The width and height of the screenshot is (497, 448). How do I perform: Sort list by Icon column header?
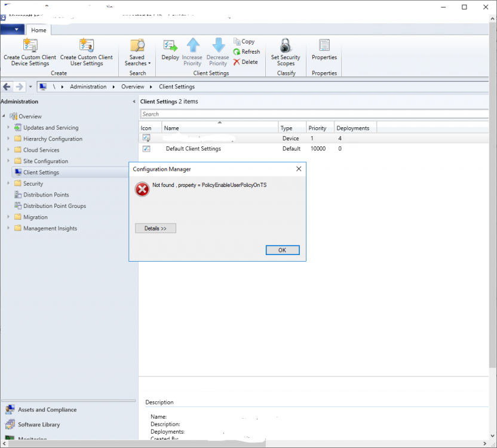pyautogui.click(x=151, y=128)
